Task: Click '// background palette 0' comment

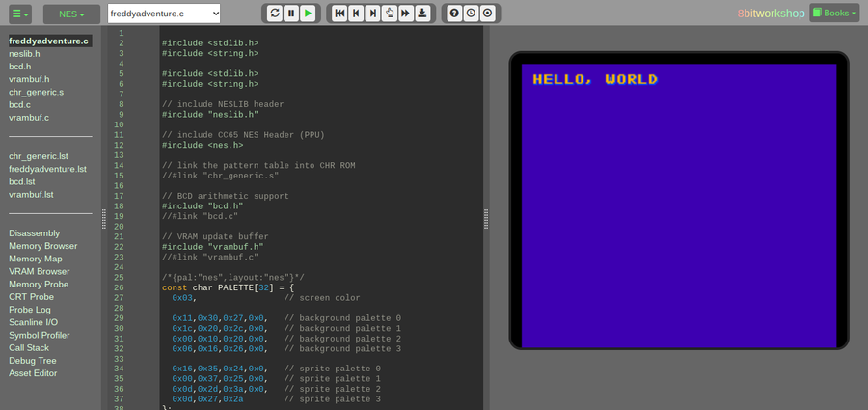Action: tap(342, 318)
